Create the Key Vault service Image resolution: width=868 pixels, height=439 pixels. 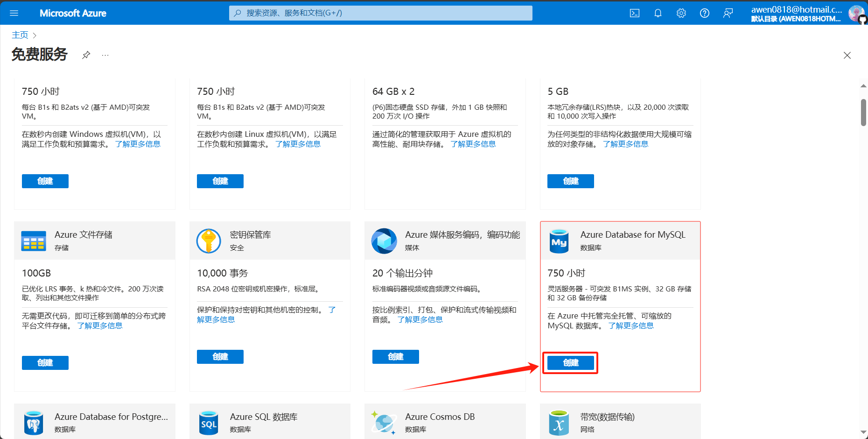pos(220,357)
